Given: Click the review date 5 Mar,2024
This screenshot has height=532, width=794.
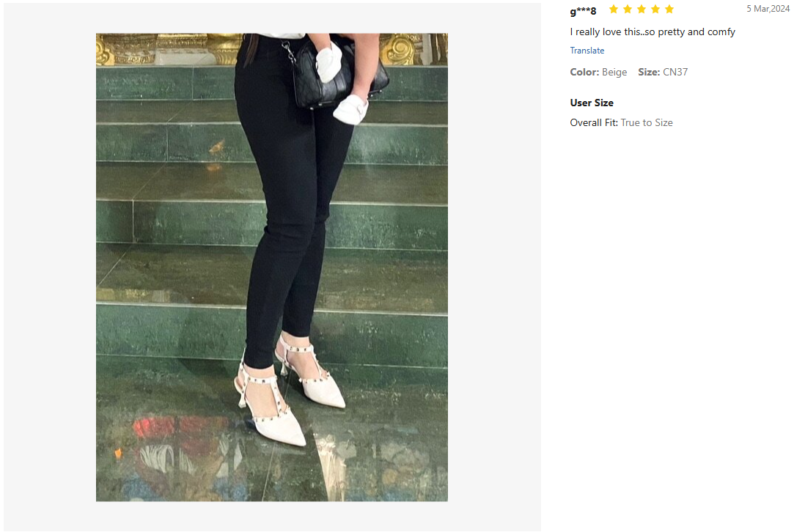Looking at the screenshot, I should click(x=768, y=9).
